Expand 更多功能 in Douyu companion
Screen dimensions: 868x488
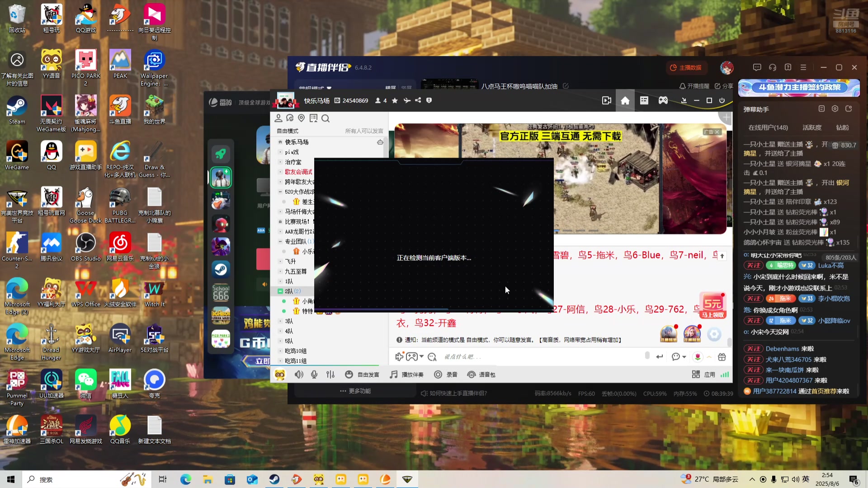coord(355,391)
